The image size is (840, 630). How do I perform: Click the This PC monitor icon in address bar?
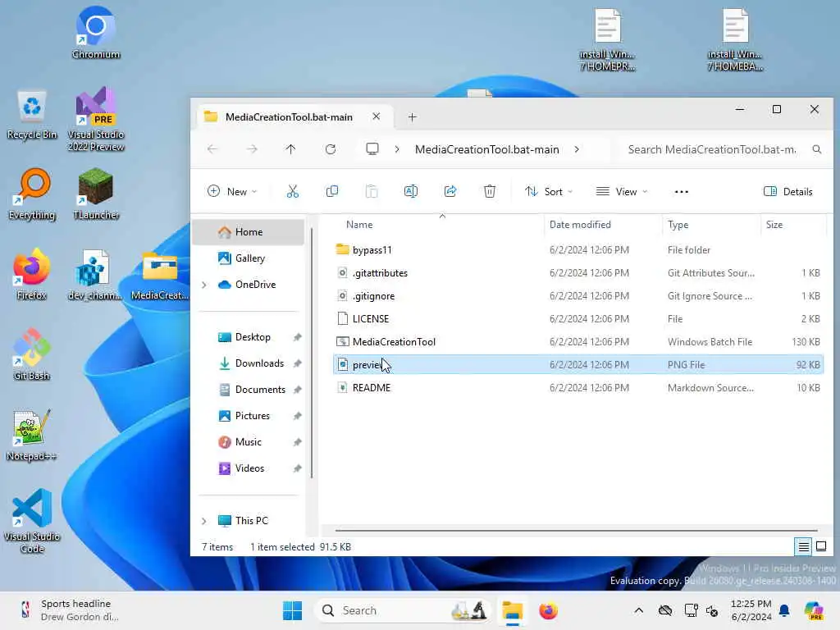(372, 149)
